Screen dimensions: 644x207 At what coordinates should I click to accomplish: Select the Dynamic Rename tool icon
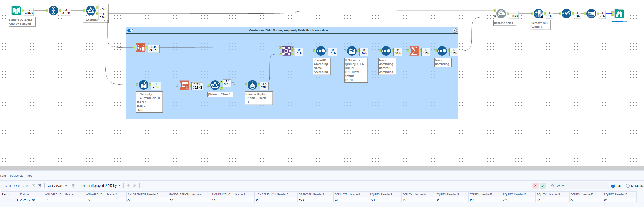pyautogui.click(x=501, y=14)
